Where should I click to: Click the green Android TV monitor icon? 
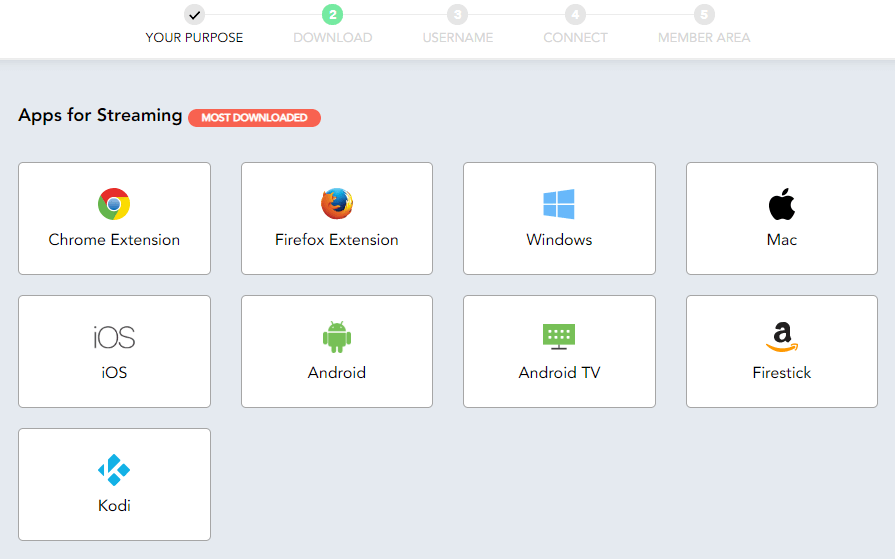coord(559,336)
